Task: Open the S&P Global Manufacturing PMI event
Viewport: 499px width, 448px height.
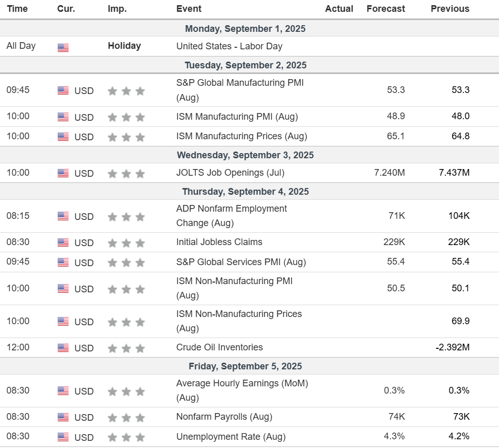Action: pyautogui.click(x=240, y=90)
